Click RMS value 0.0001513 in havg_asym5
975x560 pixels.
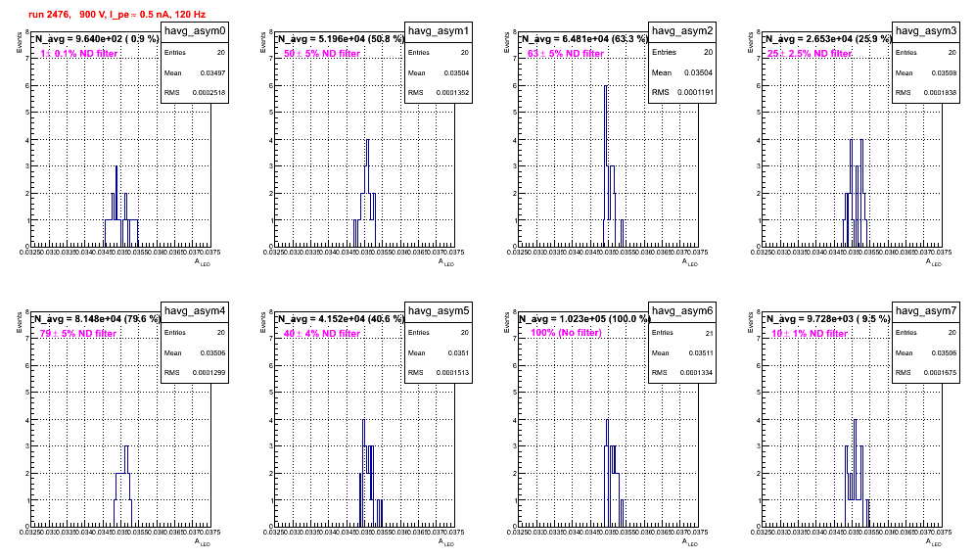tap(452, 373)
